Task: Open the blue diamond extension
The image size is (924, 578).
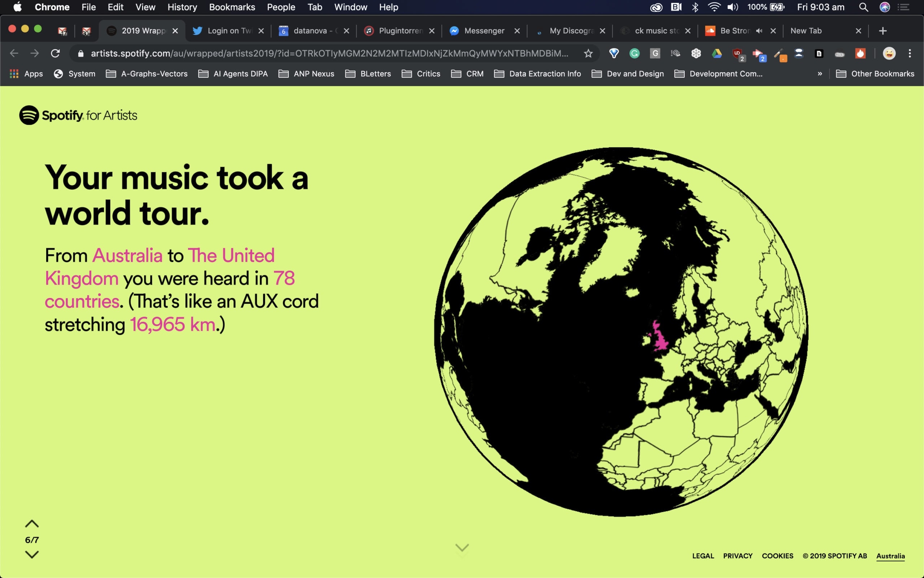Action: 614,53
